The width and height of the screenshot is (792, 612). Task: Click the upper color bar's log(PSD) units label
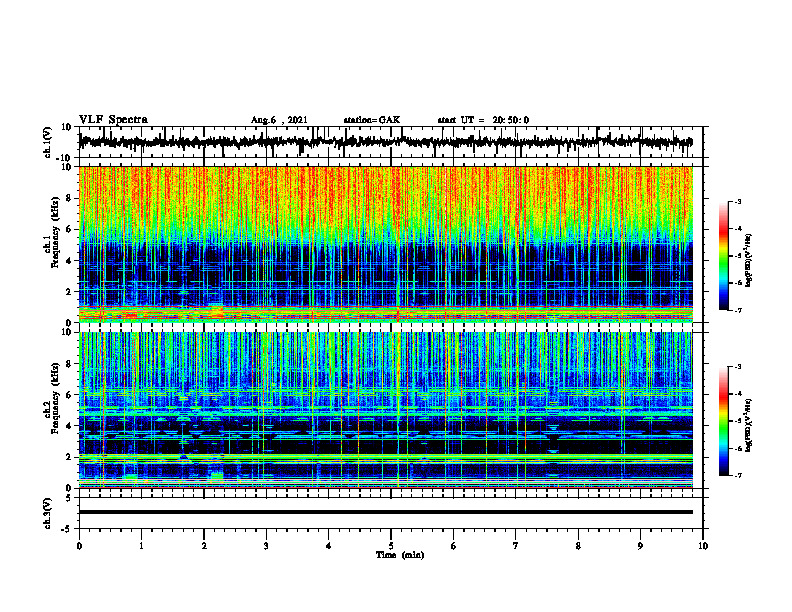point(749,261)
